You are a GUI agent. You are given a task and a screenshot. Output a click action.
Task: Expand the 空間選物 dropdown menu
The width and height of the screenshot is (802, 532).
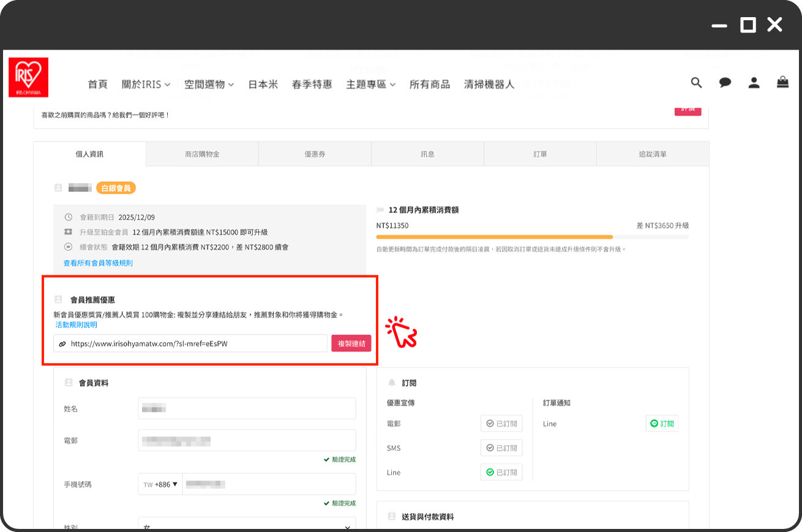[209, 84]
